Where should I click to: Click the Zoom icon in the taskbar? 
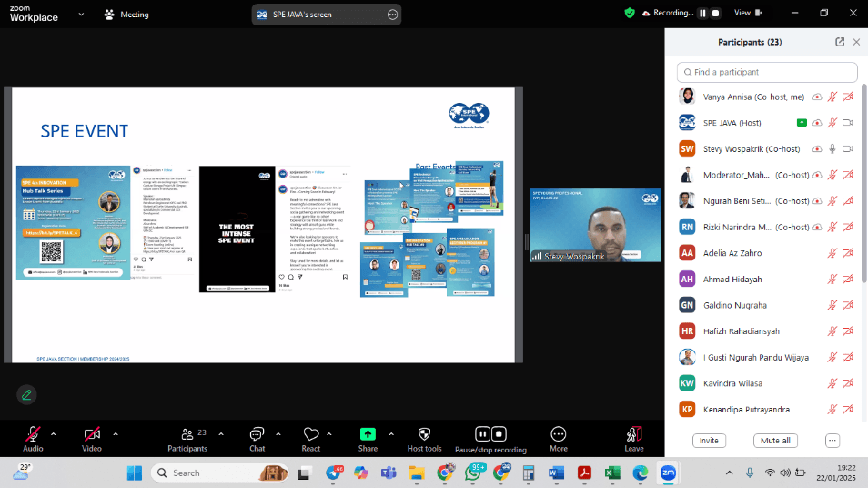tap(668, 473)
